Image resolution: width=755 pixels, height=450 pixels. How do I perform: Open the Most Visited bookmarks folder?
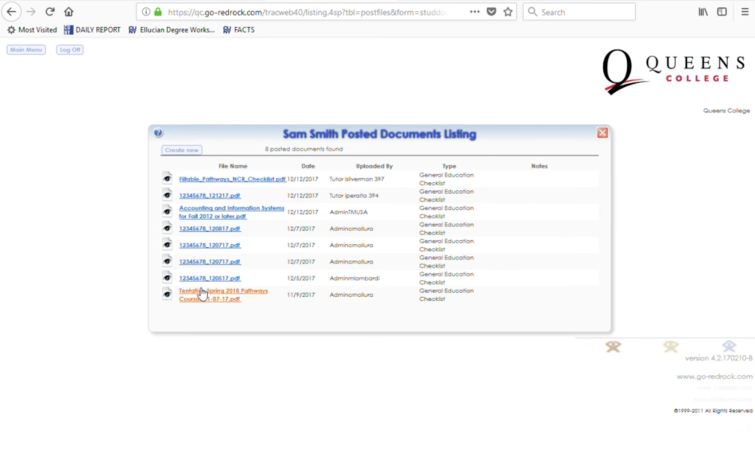(x=31, y=30)
